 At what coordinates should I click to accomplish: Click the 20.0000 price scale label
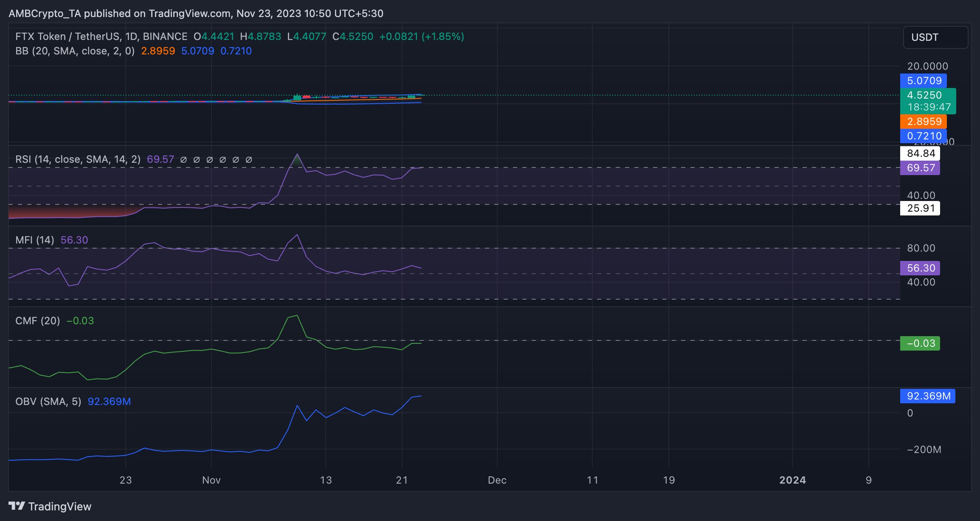coord(928,66)
